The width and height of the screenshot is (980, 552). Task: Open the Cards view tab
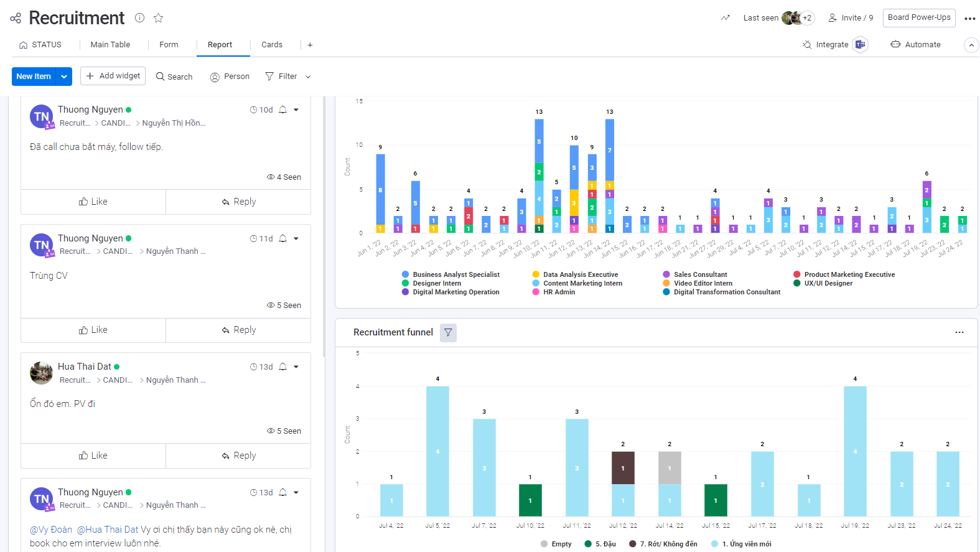point(272,45)
